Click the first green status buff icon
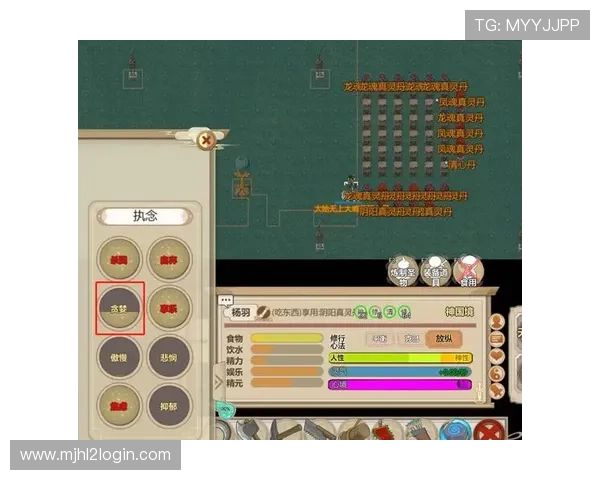The width and height of the screenshot is (600, 480). (x=361, y=312)
